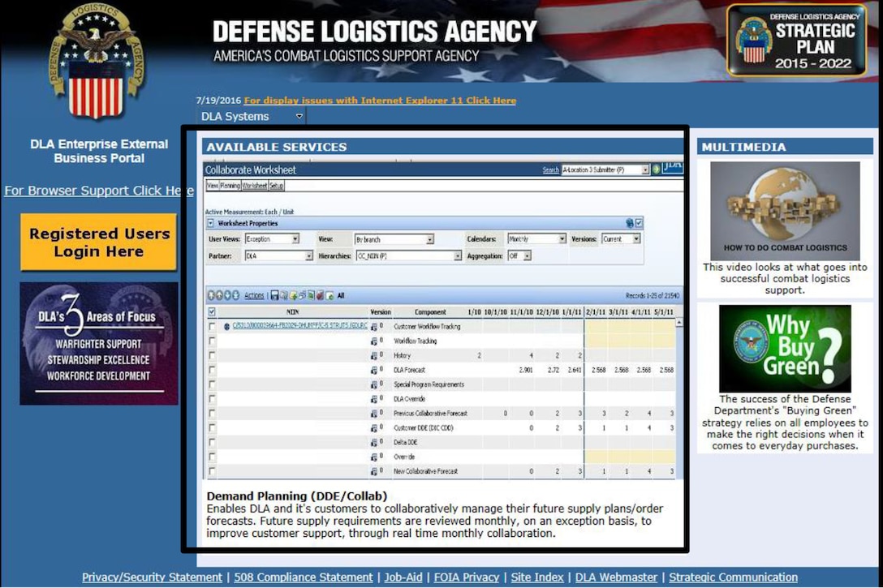Image resolution: width=883 pixels, height=588 pixels.
Task: Check the DLA Forecast row checkbox
Action: (212, 371)
